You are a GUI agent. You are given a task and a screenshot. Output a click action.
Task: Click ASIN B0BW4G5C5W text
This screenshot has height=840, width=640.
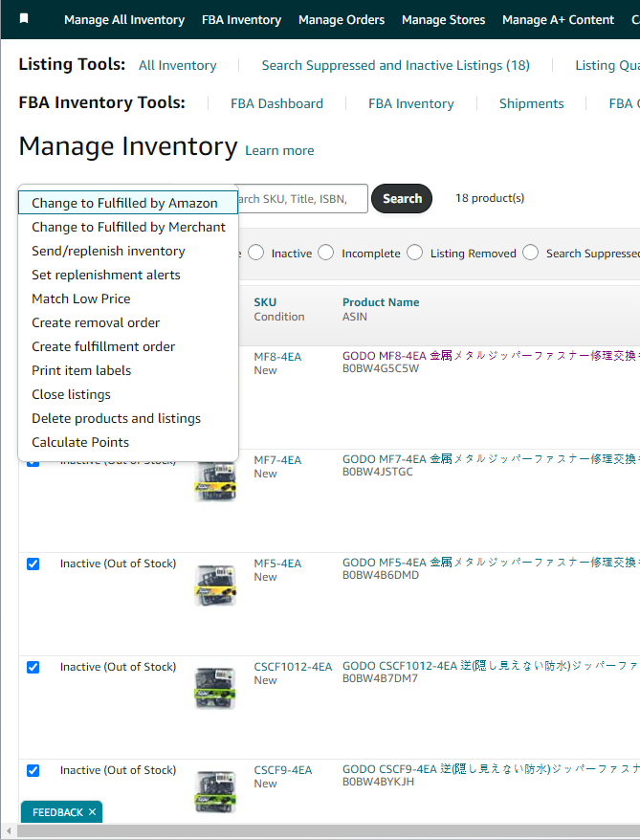tap(381, 368)
